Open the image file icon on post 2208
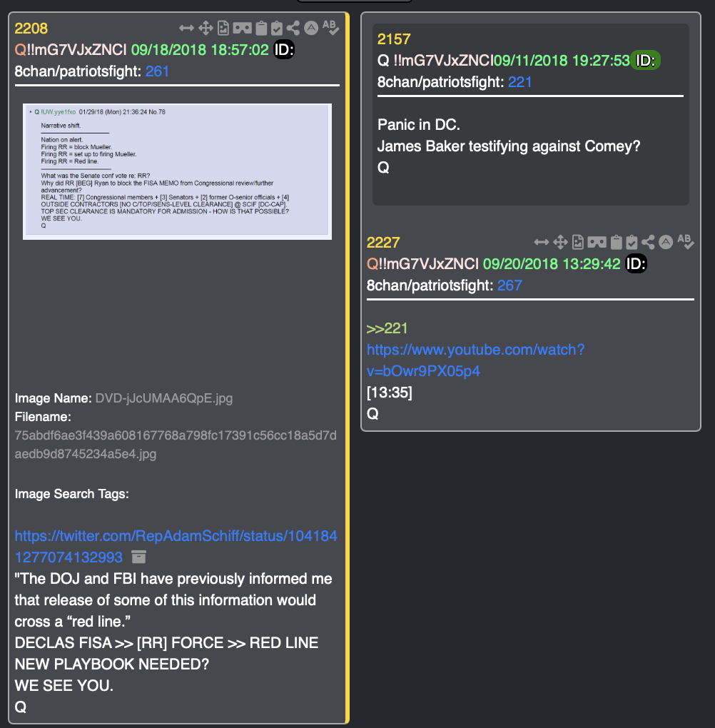 click(x=223, y=29)
